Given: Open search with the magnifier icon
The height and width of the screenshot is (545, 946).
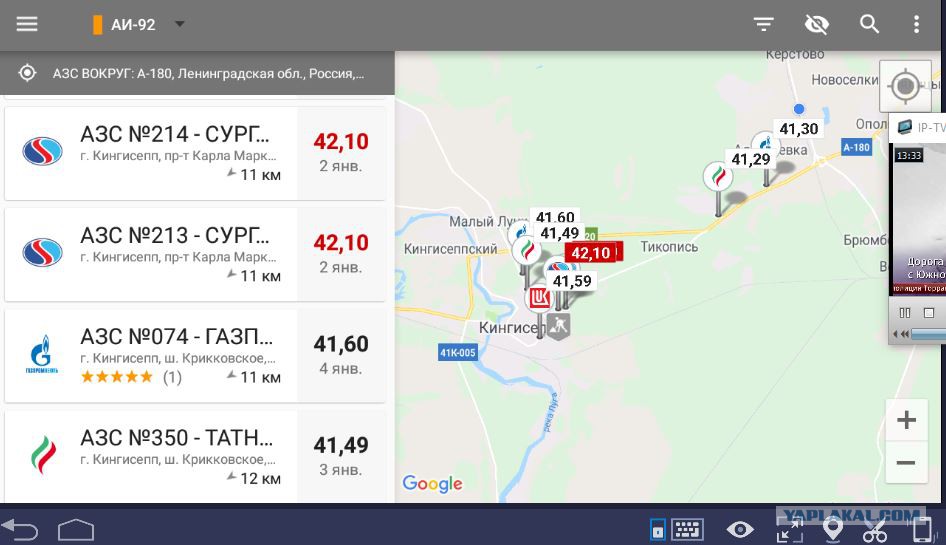Looking at the screenshot, I should point(869,24).
